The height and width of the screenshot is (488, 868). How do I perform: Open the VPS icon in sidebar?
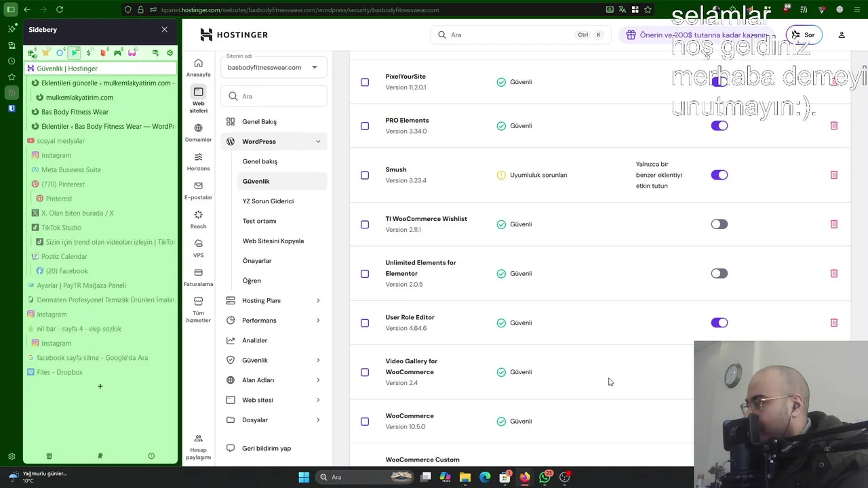click(198, 248)
